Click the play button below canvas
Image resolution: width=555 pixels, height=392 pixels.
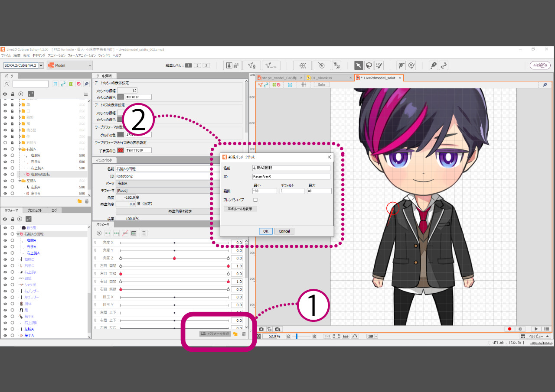[536, 329]
